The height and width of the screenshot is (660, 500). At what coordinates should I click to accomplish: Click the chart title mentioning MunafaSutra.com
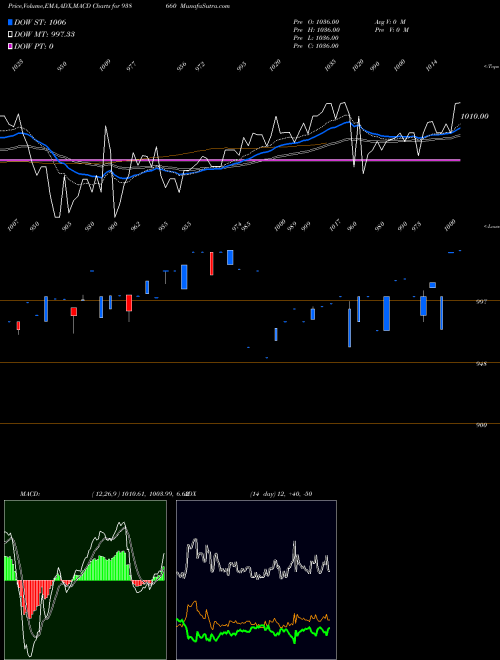click(x=119, y=6)
